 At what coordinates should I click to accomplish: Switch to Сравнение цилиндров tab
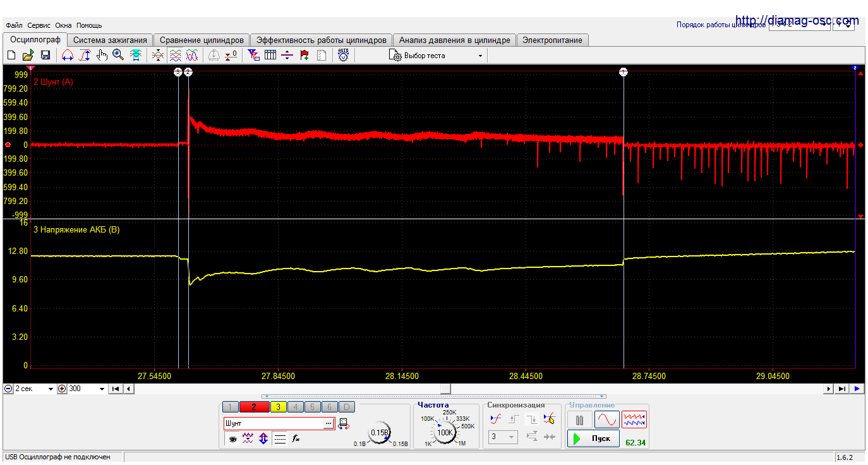point(202,40)
